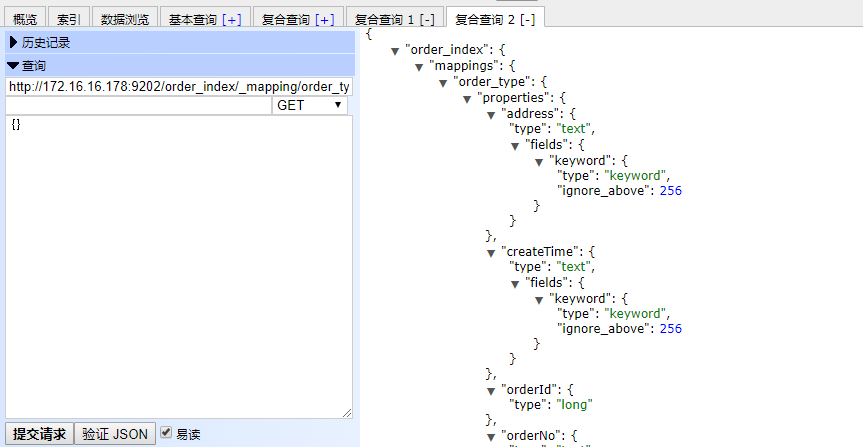Click the 验证 JSON button
This screenshot has width=863, height=447.
point(115,434)
